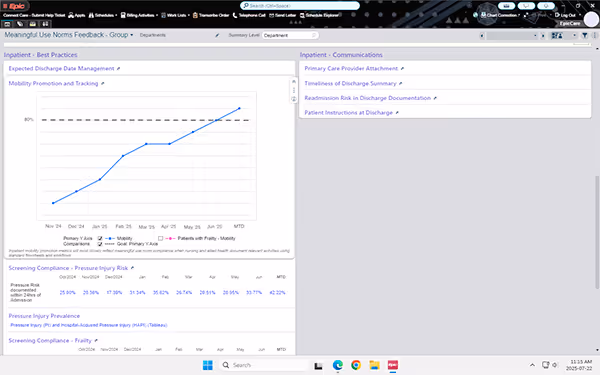This screenshot has height=375, width=600.
Task: Click the previous arrow beside the date range
Action: coord(482,36)
